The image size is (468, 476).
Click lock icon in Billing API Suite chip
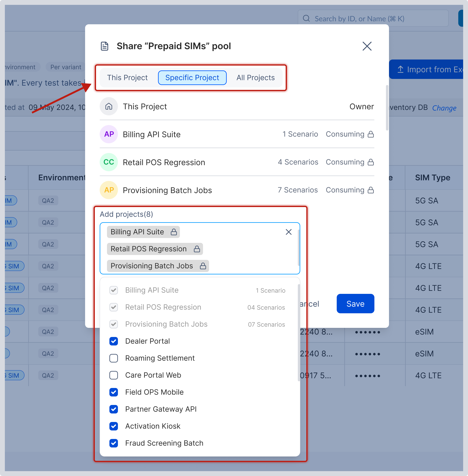(x=174, y=232)
